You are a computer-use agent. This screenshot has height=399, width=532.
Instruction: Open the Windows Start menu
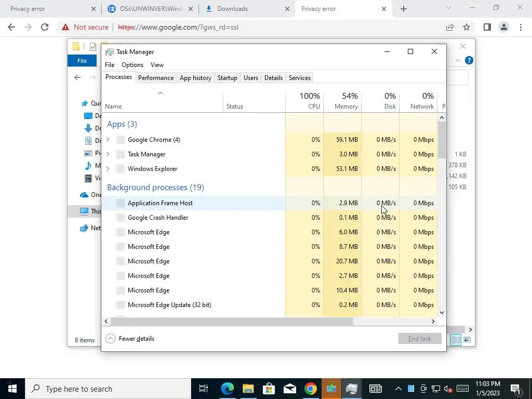click(x=12, y=389)
